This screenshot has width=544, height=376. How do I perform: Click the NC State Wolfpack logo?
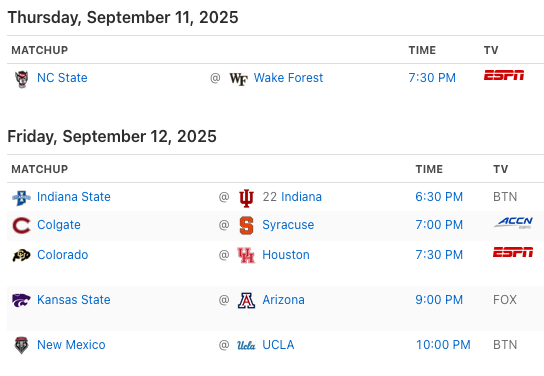[x=22, y=79]
